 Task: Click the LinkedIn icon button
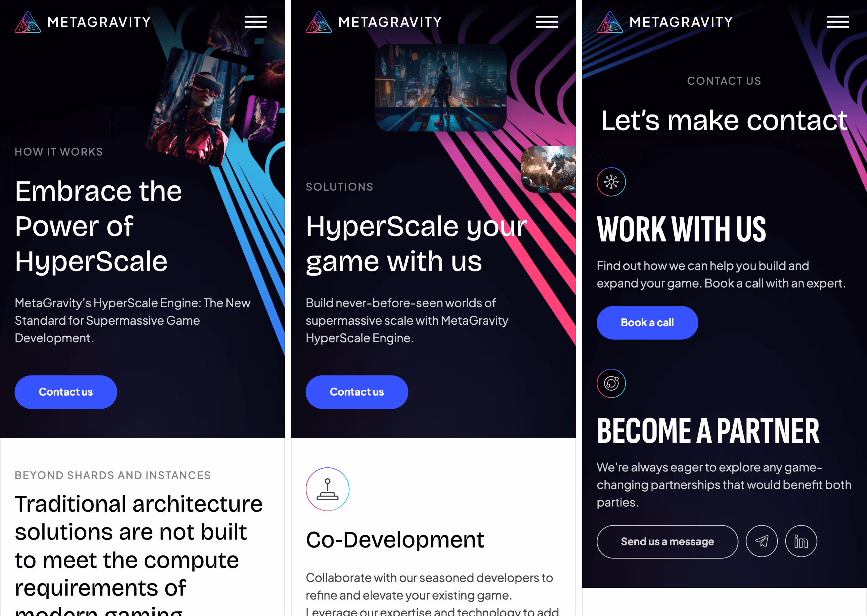pos(801,541)
